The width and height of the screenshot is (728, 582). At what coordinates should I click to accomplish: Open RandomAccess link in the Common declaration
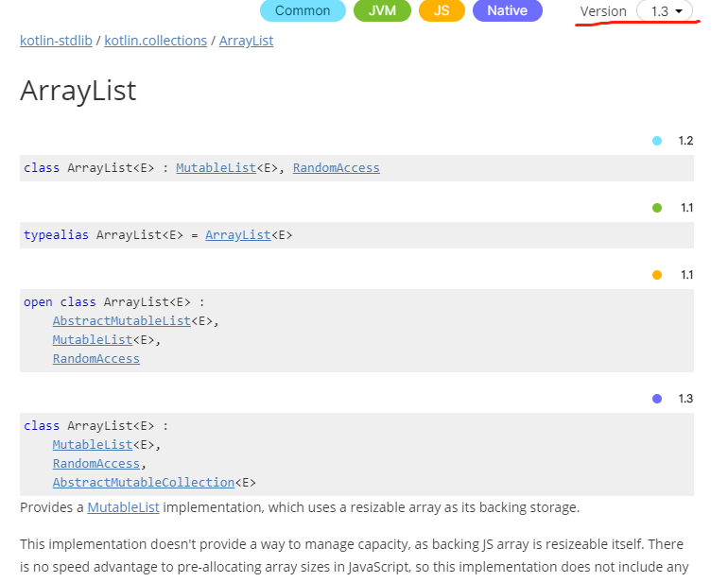point(336,168)
